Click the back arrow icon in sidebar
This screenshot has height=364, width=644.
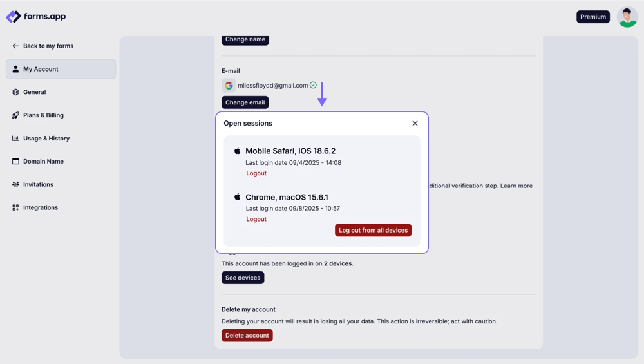pyautogui.click(x=15, y=46)
